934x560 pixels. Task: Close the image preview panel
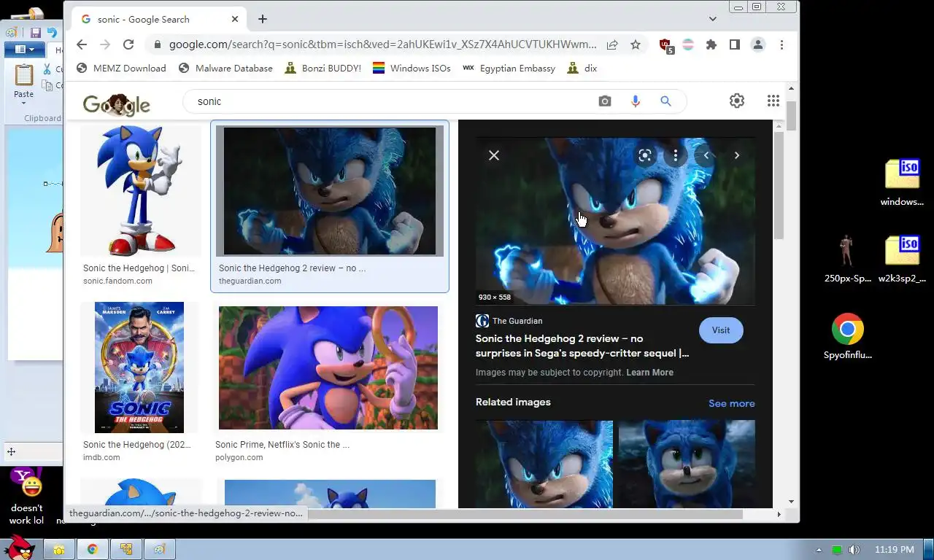[x=494, y=155]
